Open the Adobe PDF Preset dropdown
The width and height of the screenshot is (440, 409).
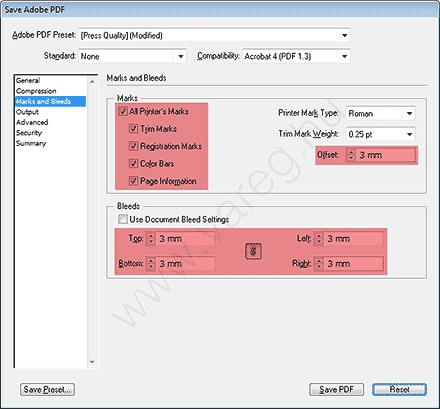pos(345,35)
